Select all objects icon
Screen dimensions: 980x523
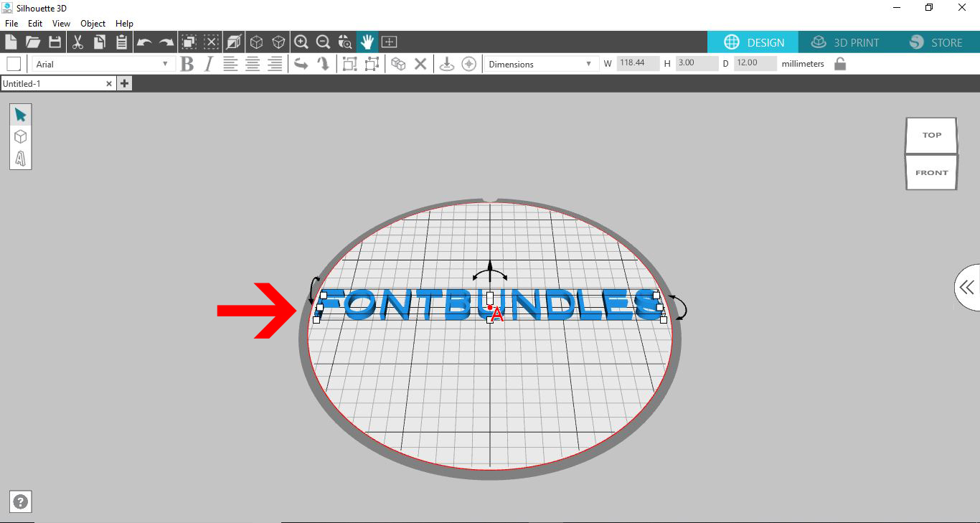[x=189, y=42]
